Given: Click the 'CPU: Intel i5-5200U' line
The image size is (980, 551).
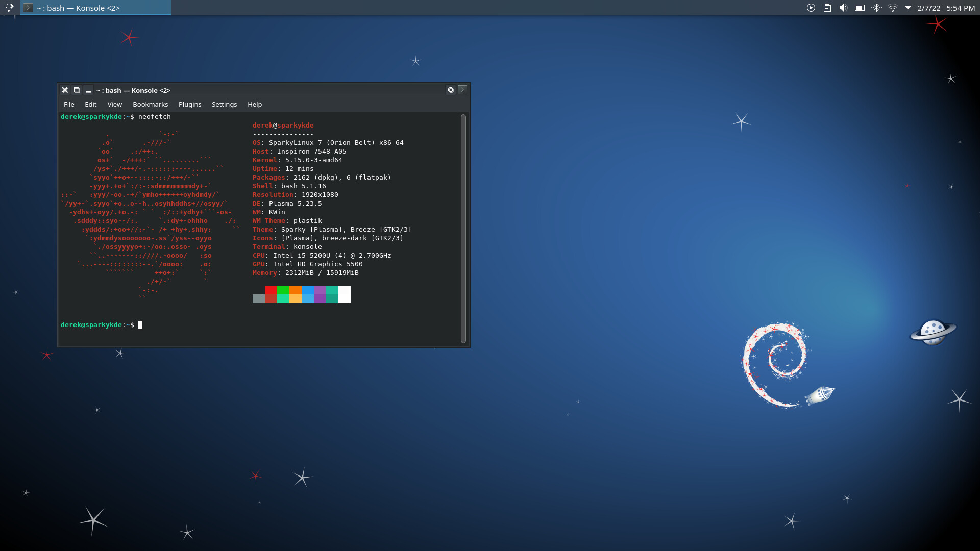Looking at the screenshot, I should pos(322,256).
